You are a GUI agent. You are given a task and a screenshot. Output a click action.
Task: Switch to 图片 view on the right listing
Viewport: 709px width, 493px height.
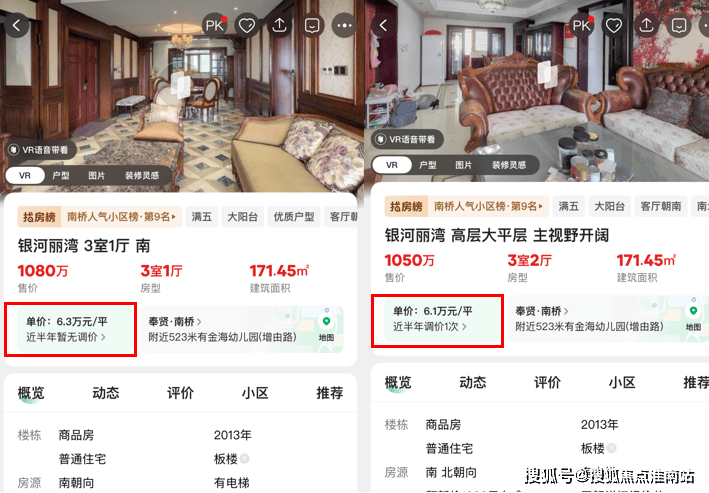click(x=463, y=165)
